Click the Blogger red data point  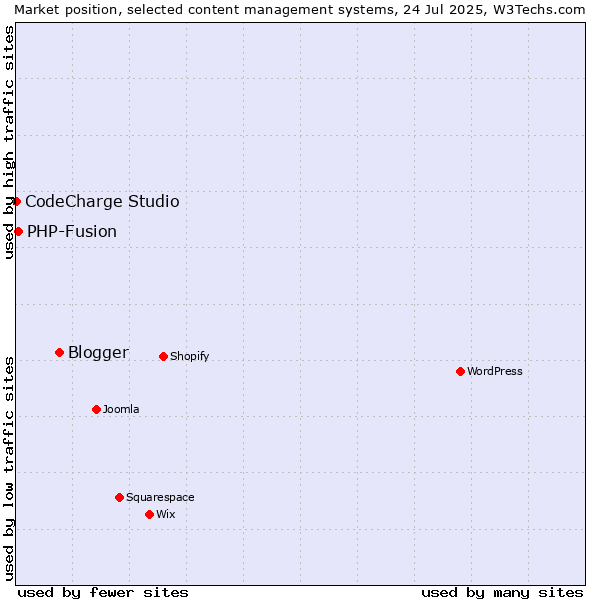click(59, 352)
